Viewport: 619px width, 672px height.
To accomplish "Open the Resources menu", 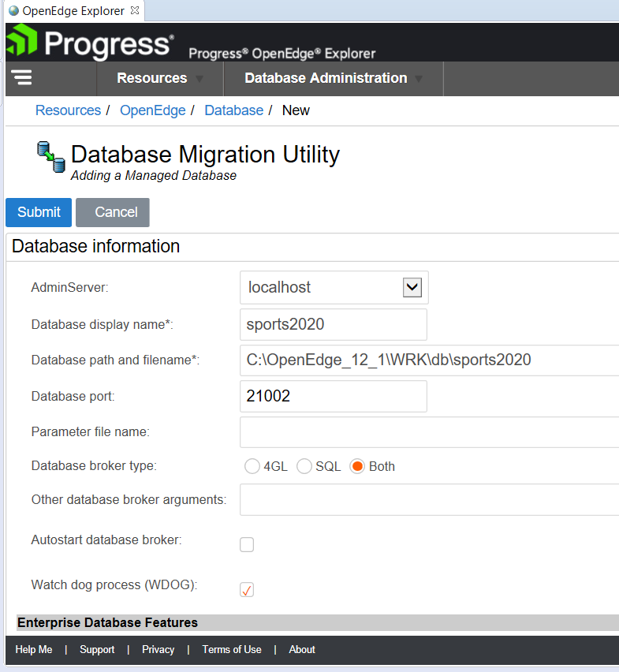I will 160,78.
